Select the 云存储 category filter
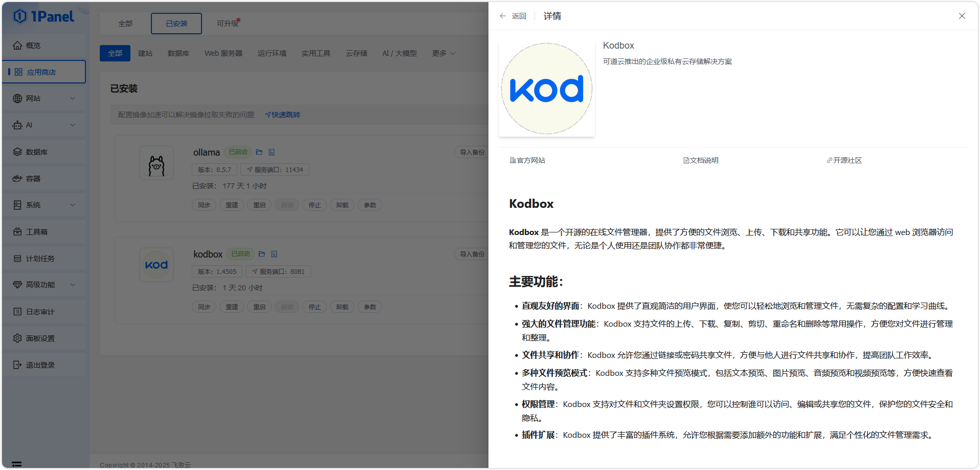Image resolution: width=980 pixels, height=470 pixels. [357, 53]
